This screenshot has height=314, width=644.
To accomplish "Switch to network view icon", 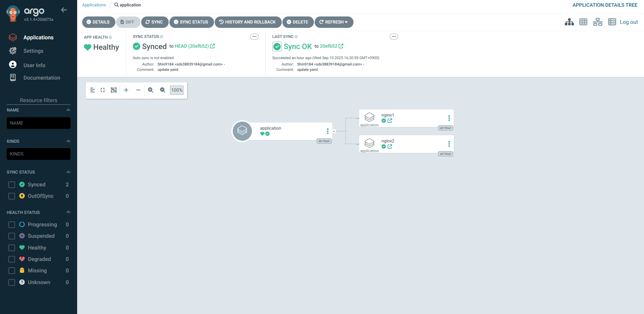I will (598, 22).
